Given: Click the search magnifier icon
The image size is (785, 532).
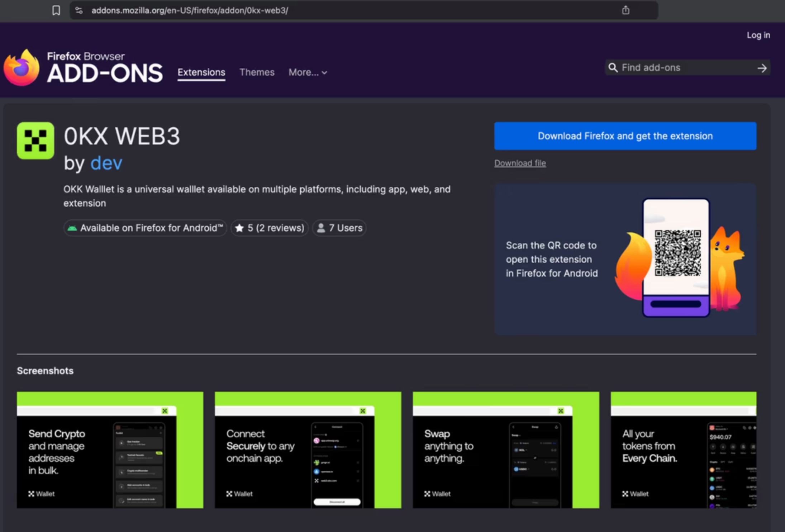Looking at the screenshot, I should coord(613,68).
